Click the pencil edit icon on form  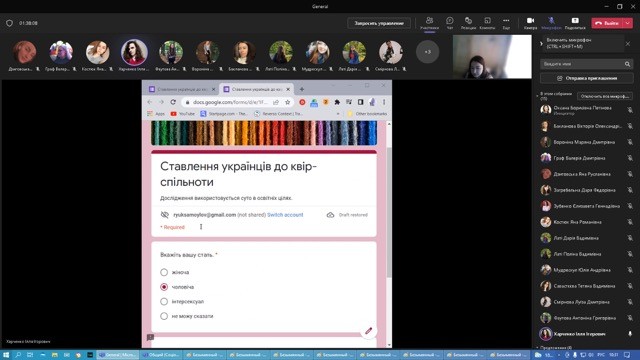[x=368, y=331]
